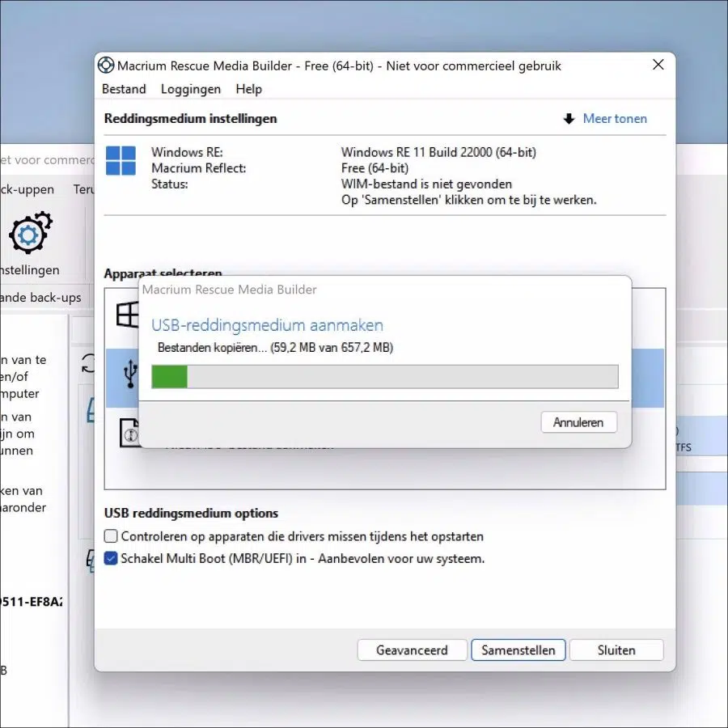Close the Rescue Media Builder window
The image size is (728, 728).
click(x=658, y=65)
